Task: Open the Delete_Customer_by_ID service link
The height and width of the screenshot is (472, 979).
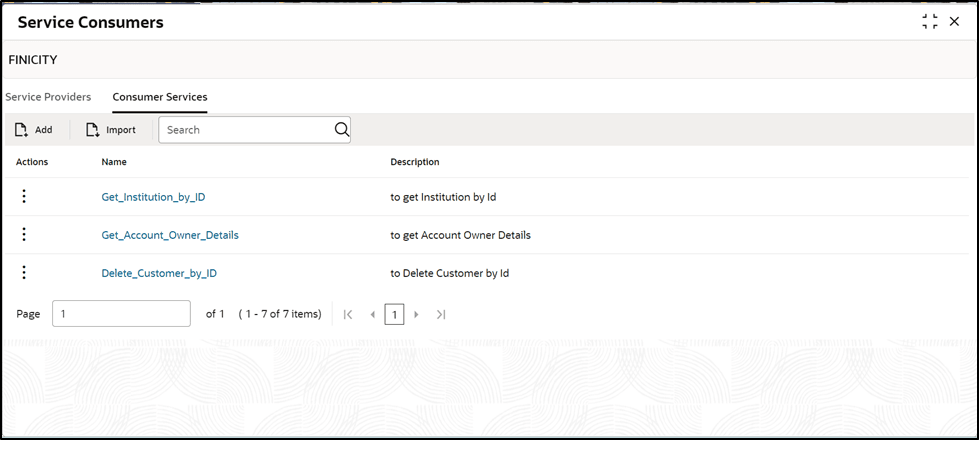Action: click(x=159, y=273)
